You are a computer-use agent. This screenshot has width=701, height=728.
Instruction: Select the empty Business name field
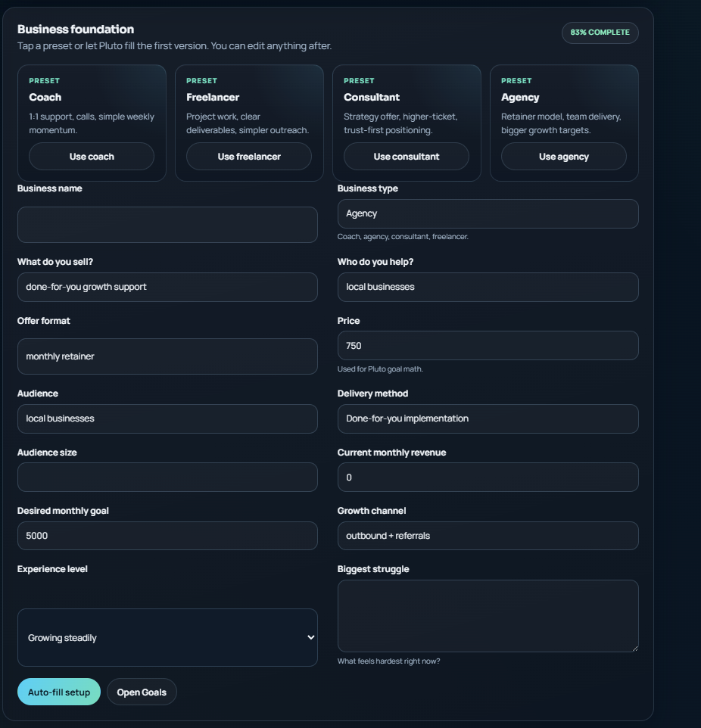(x=167, y=224)
